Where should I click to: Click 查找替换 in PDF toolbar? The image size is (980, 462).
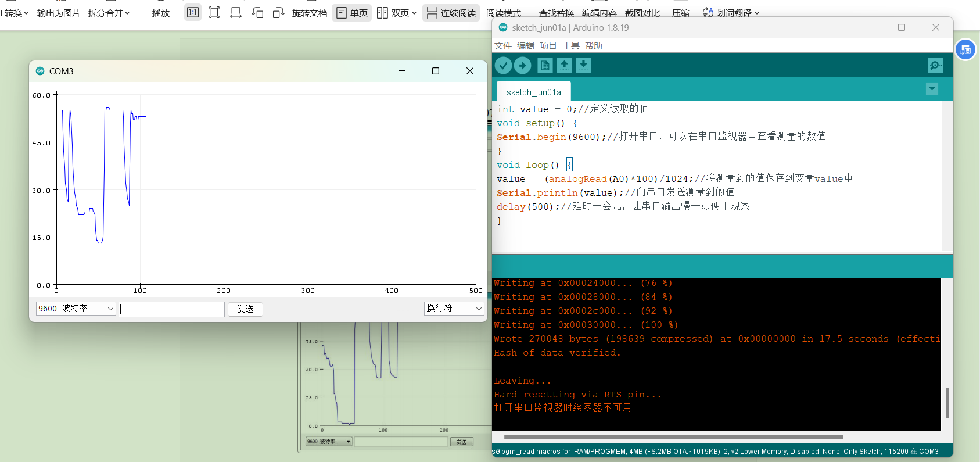[x=557, y=13]
